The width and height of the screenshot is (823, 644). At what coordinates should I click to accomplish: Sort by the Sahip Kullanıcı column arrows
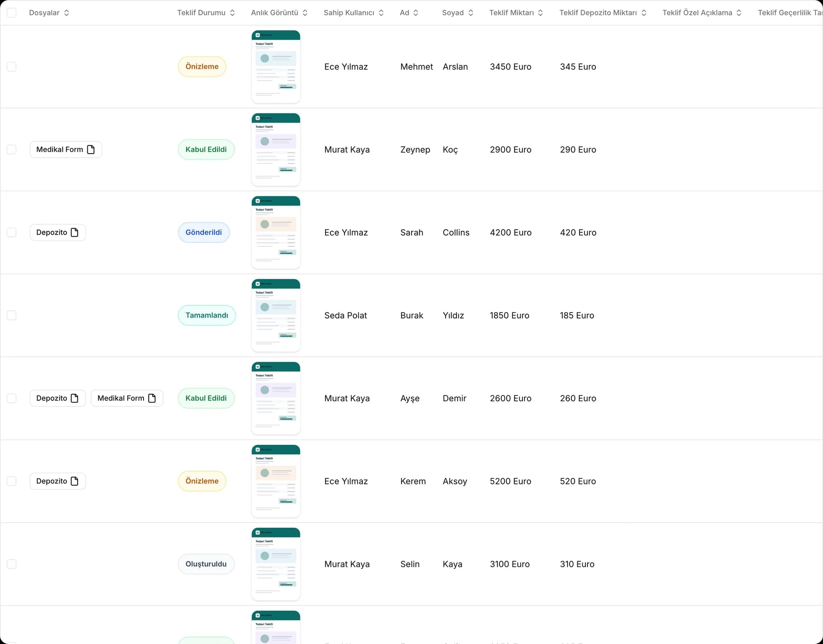point(381,13)
